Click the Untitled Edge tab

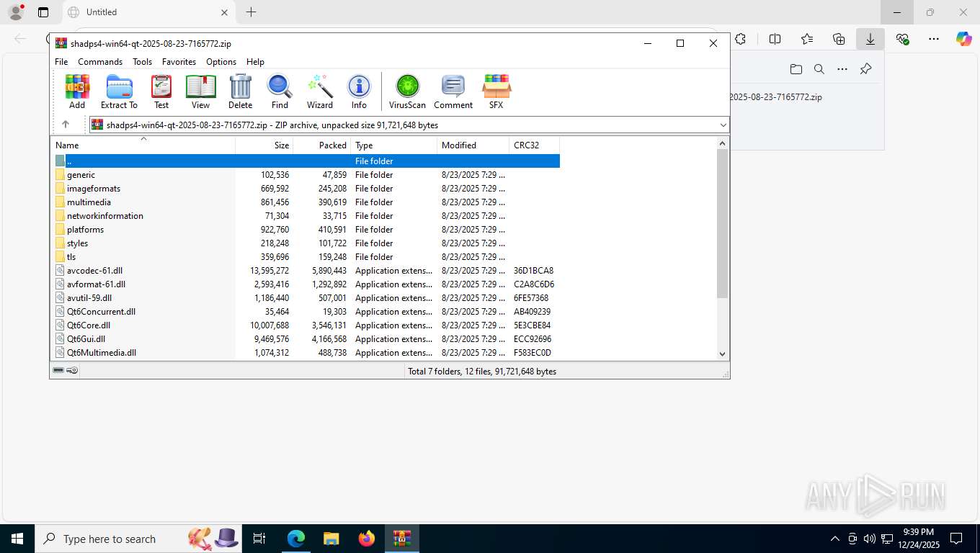point(148,12)
